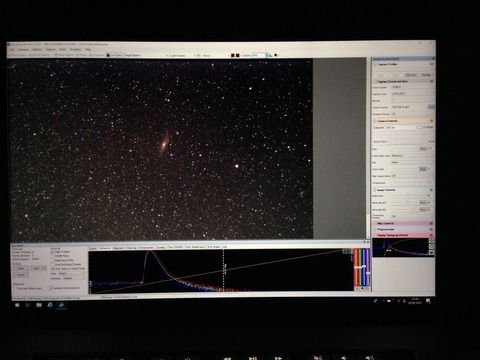
Task: Open the Windows Start menu
Action: pyautogui.click(x=17, y=305)
